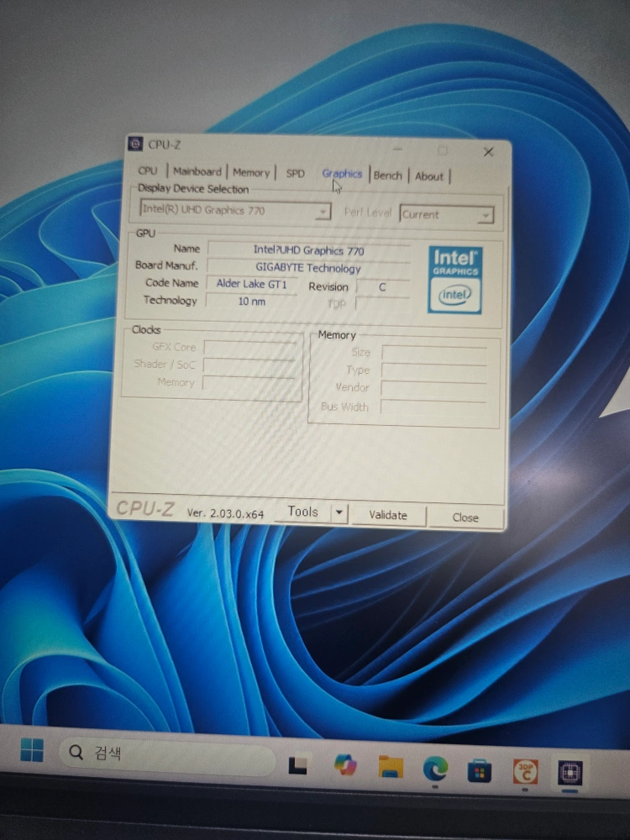The height and width of the screenshot is (840, 630).
Task: Open the Memory tab
Action: (250, 172)
